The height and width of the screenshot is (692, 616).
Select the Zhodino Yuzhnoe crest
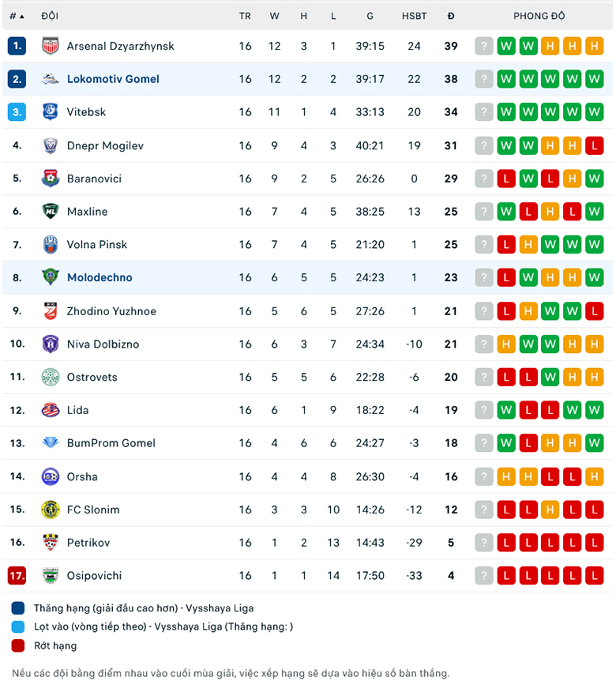51,310
